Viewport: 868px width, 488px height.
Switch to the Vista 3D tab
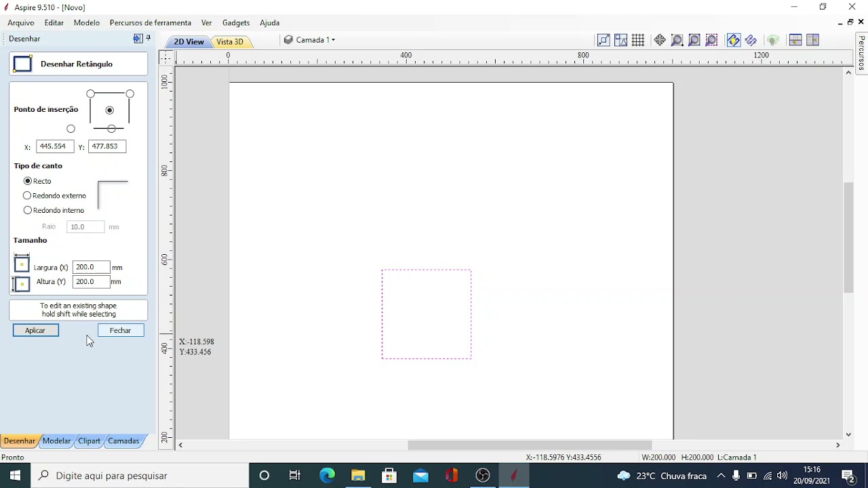tap(230, 41)
